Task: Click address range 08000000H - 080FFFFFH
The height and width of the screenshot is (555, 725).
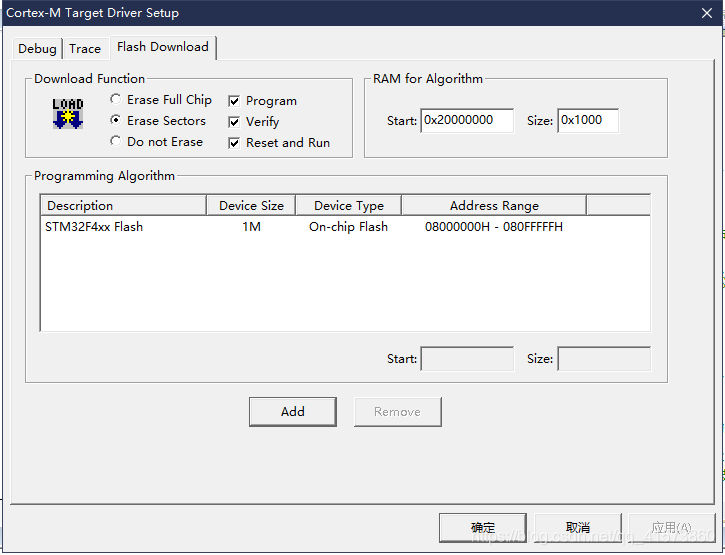Action: point(494,227)
